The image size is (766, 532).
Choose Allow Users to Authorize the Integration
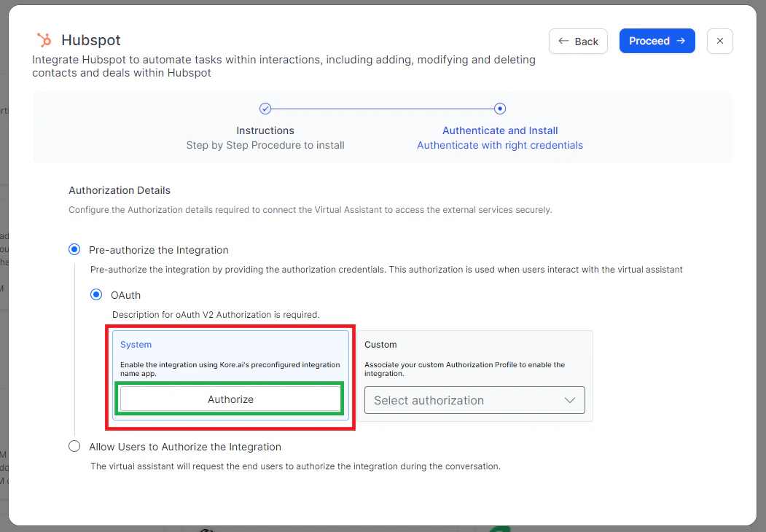click(74, 446)
